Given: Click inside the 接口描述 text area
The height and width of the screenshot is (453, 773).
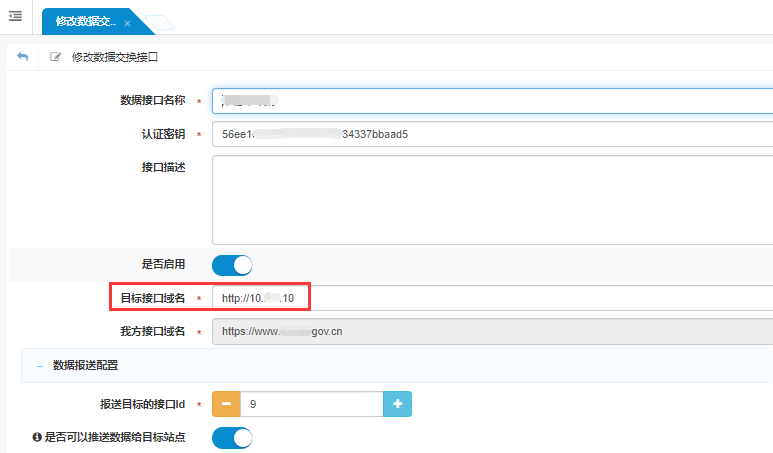Looking at the screenshot, I should [x=492, y=200].
